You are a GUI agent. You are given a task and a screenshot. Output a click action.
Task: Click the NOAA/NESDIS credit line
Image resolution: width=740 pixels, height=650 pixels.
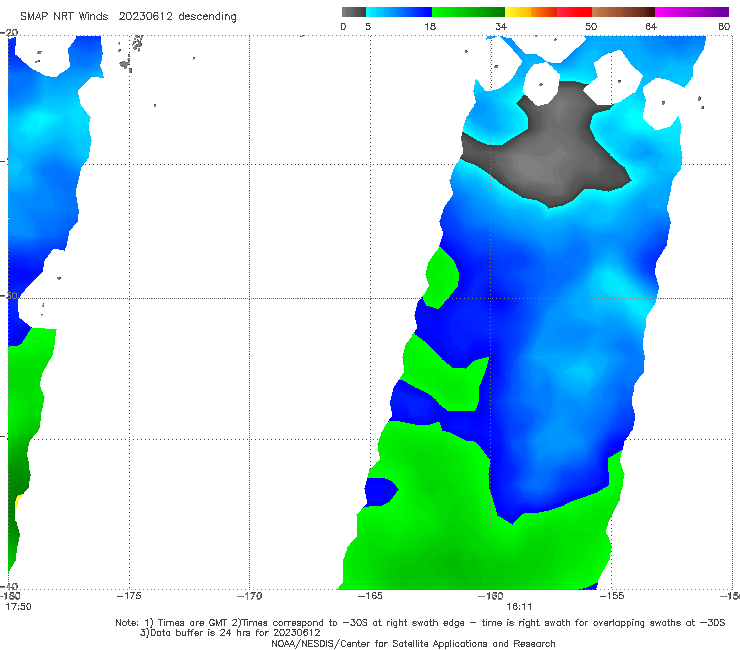click(413, 643)
